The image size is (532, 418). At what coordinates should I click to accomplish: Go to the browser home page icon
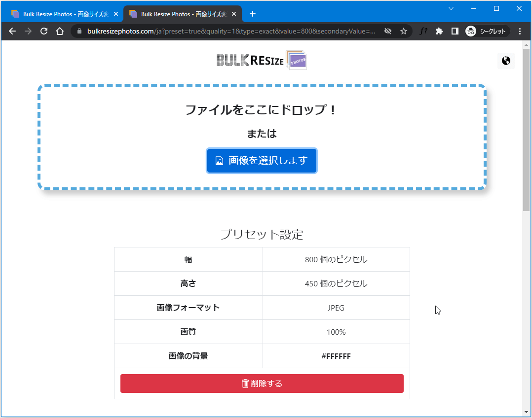[x=60, y=31]
